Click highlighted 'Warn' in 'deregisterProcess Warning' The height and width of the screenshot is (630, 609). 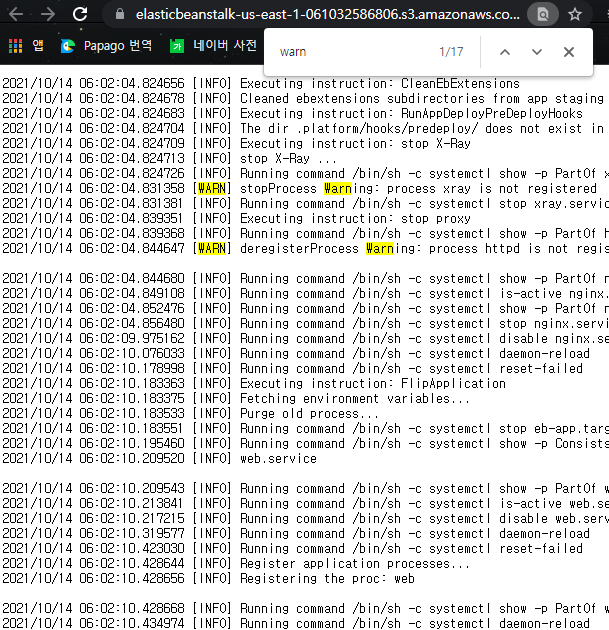click(x=380, y=248)
